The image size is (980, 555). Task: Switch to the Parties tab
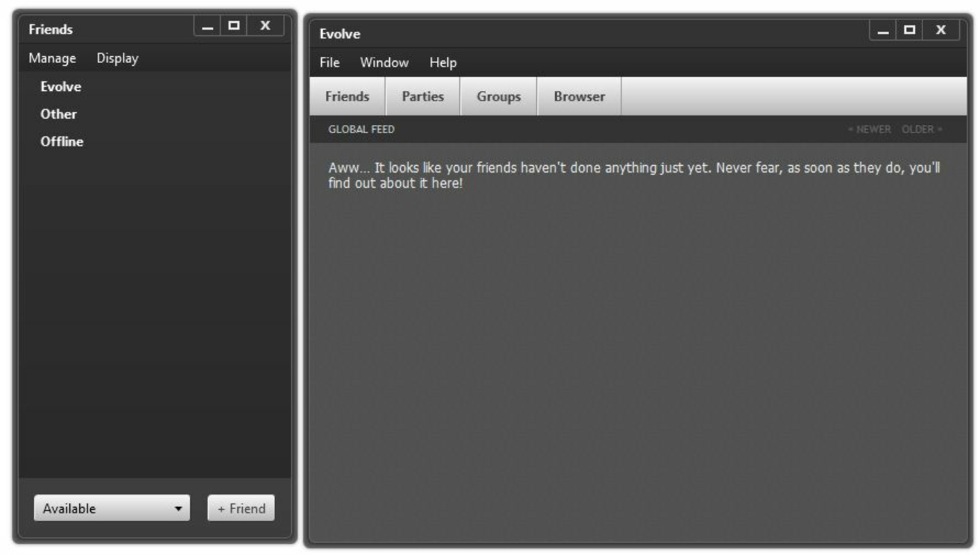423,96
